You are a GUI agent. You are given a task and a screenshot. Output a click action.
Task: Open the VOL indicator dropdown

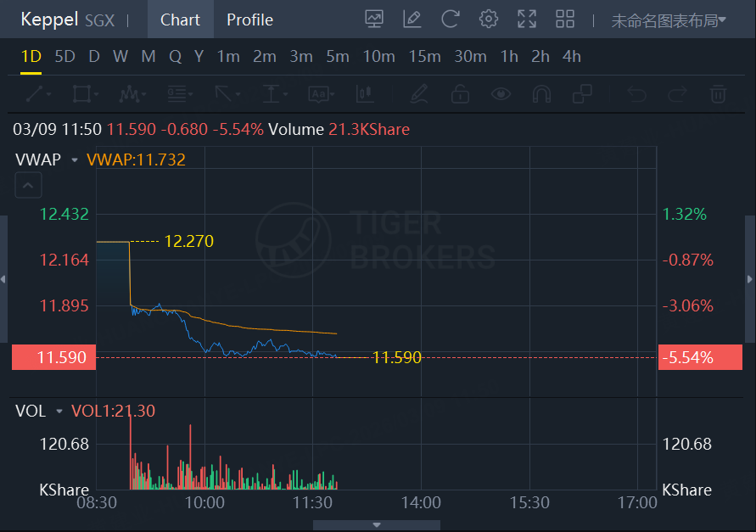coord(59,412)
